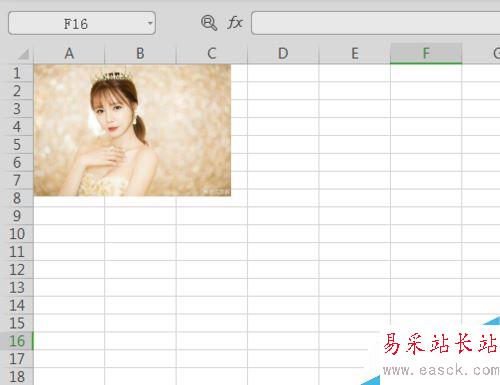This screenshot has width=500, height=385.
Task: Select row 14 header
Action: pos(17,305)
